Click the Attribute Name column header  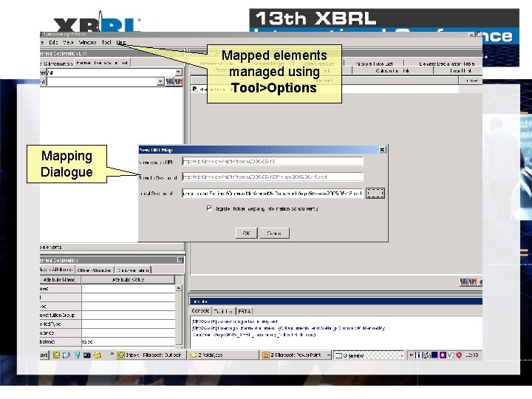59,279
